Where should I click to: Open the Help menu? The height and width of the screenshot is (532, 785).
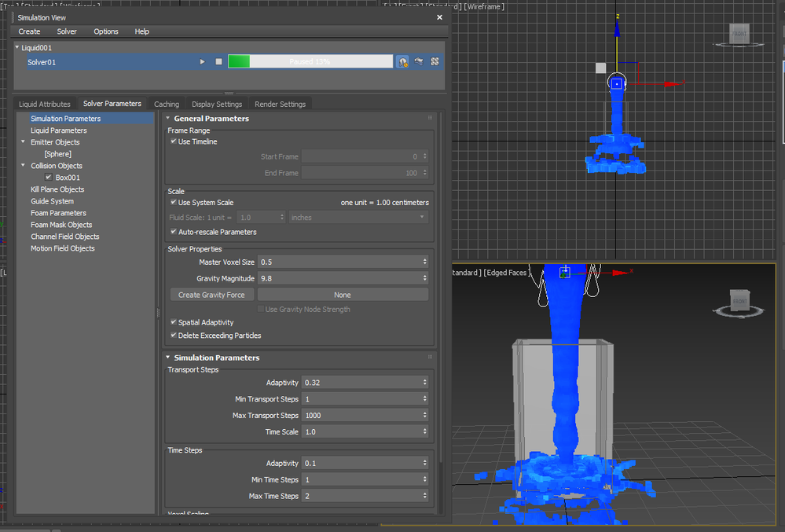(x=141, y=31)
